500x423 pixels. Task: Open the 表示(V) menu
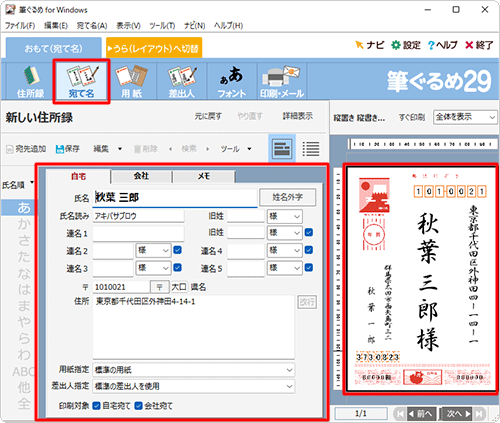point(128,26)
